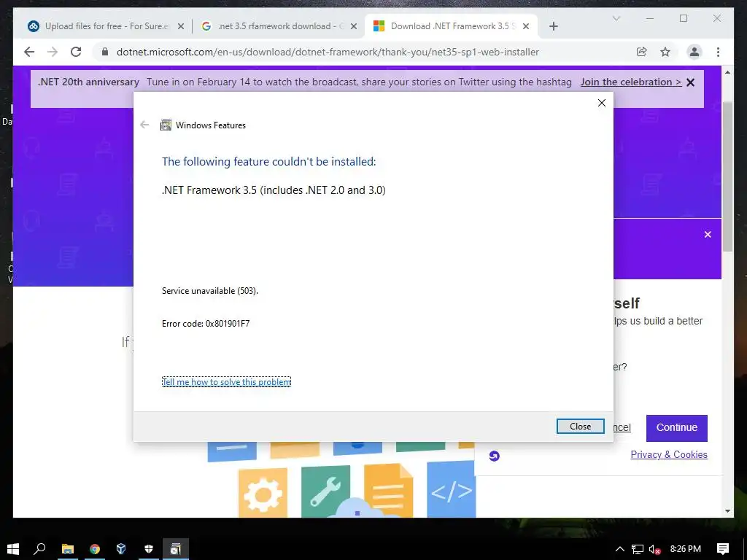
Task: Click the Windows Features title icon
Action: pos(166,125)
